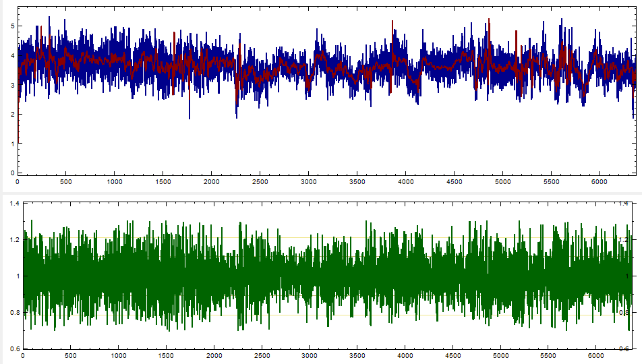This screenshot has width=642, height=364.
Task: Click the 1500 x-axis label of bottom chart
Action: point(166,356)
